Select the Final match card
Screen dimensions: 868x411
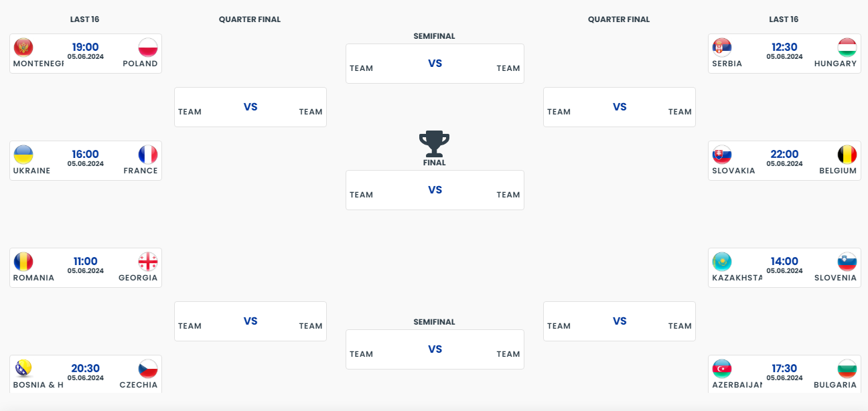(435, 190)
